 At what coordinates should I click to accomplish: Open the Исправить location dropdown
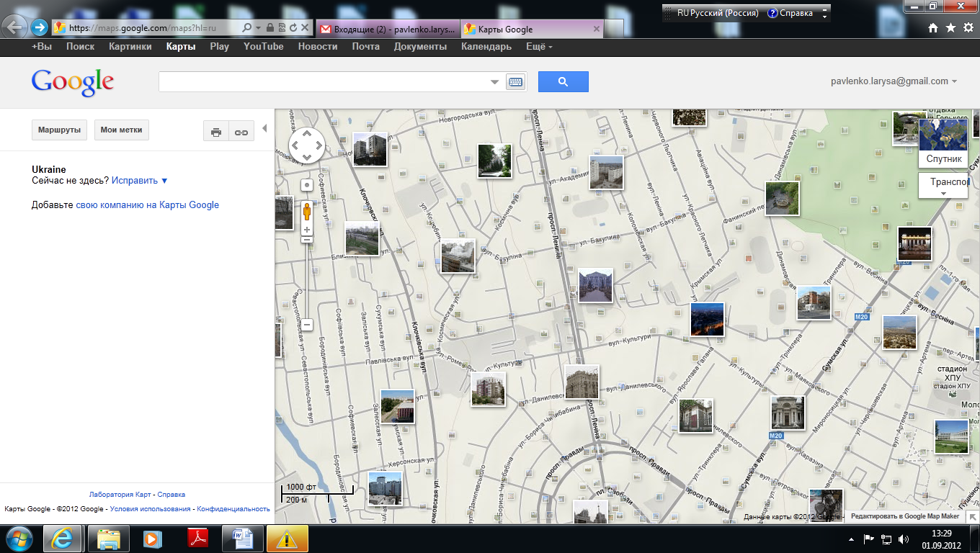(139, 181)
